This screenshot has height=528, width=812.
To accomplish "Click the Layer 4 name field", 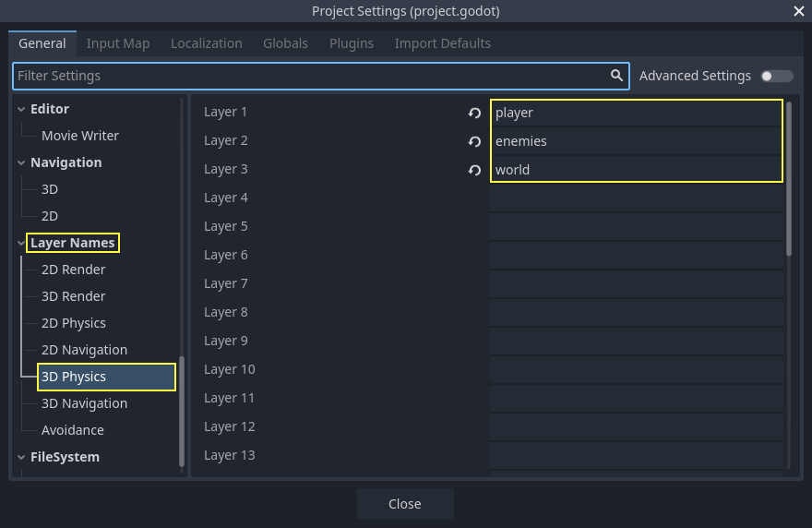I will pyautogui.click(x=636, y=198).
